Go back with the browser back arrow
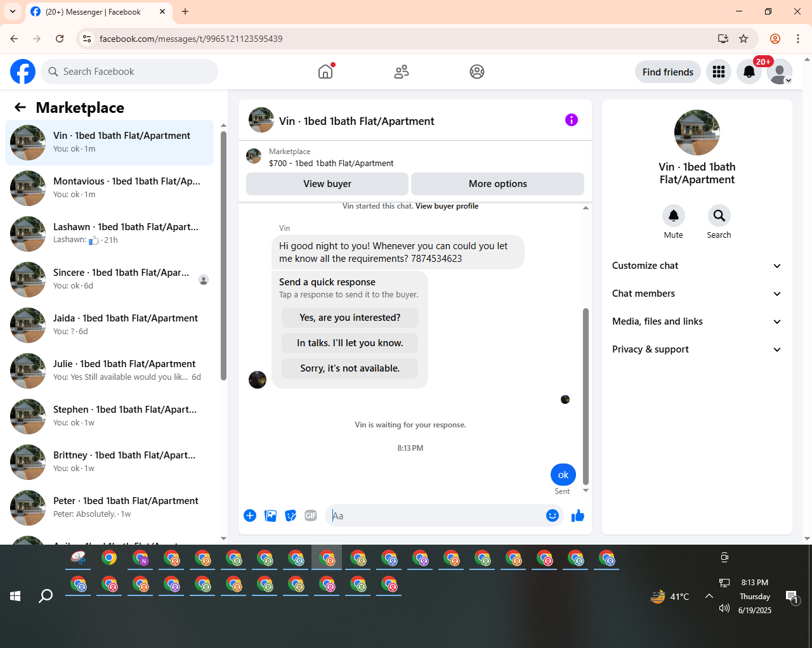The width and height of the screenshot is (812, 648). pos(14,39)
